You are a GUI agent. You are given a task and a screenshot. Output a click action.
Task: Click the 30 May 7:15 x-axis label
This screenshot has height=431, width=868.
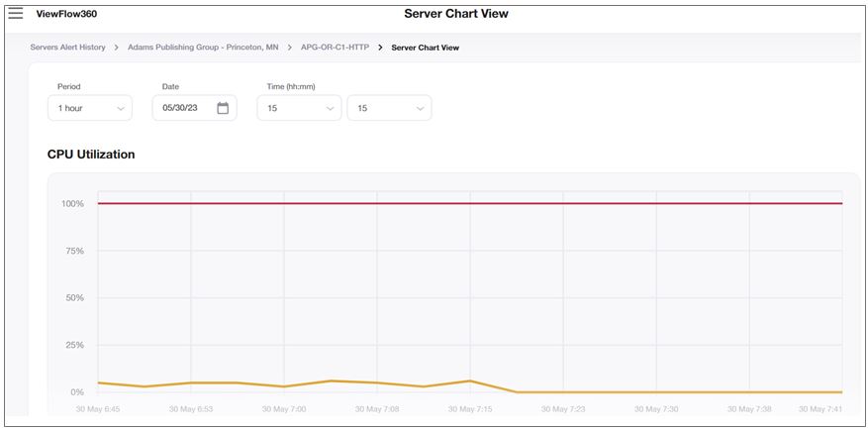469,408
